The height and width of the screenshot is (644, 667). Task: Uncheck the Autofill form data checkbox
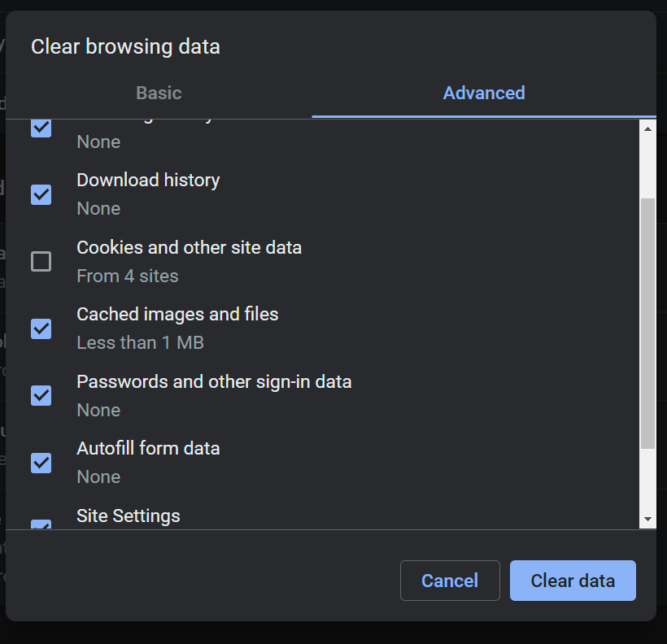pyautogui.click(x=41, y=463)
